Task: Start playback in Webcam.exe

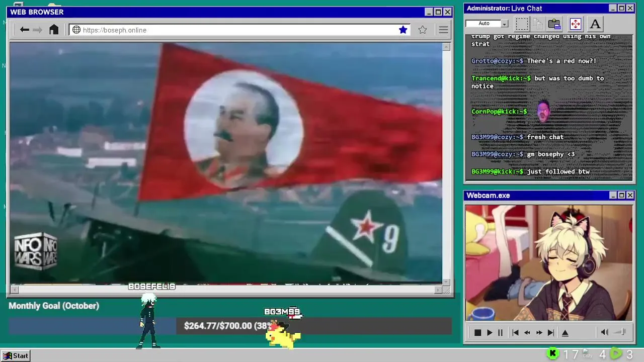Action: 490,332
